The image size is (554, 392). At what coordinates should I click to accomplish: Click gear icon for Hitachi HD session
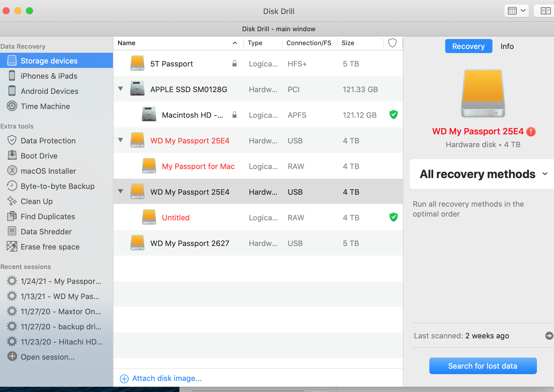tap(12, 342)
